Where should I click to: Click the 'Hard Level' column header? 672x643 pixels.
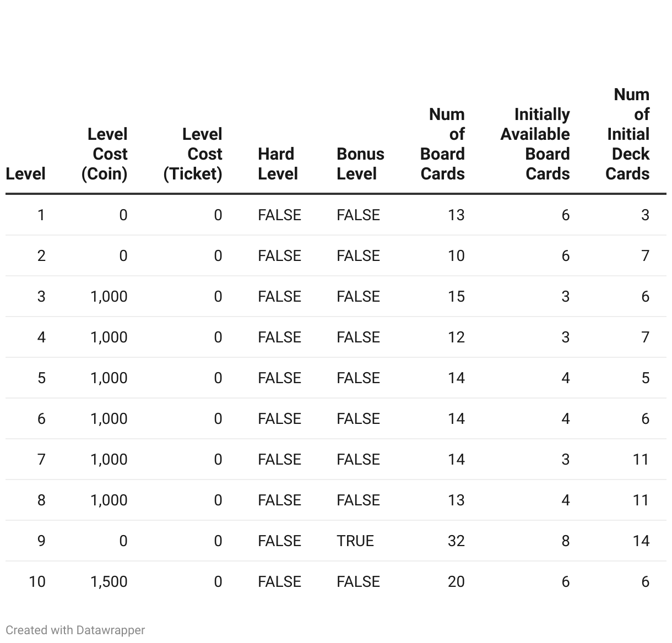(278, 164)
